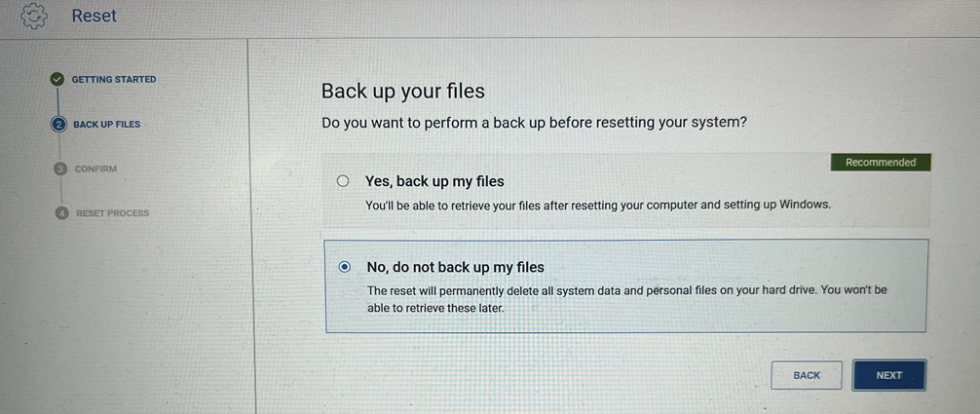The height and width of the screenshot is (414, 980).
Task: Click the Reset gear icon
Action: pyautogui.click(x=34, y=16)
